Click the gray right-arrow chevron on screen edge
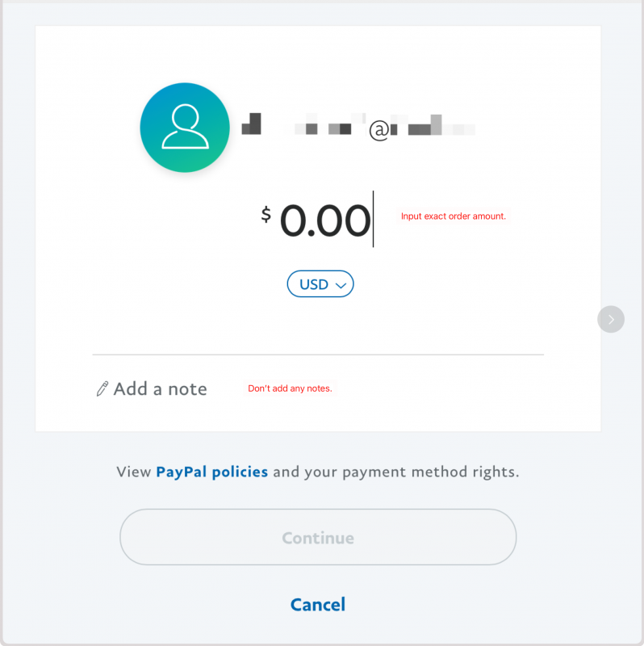 pyautogui.click(x=611, y=319)
